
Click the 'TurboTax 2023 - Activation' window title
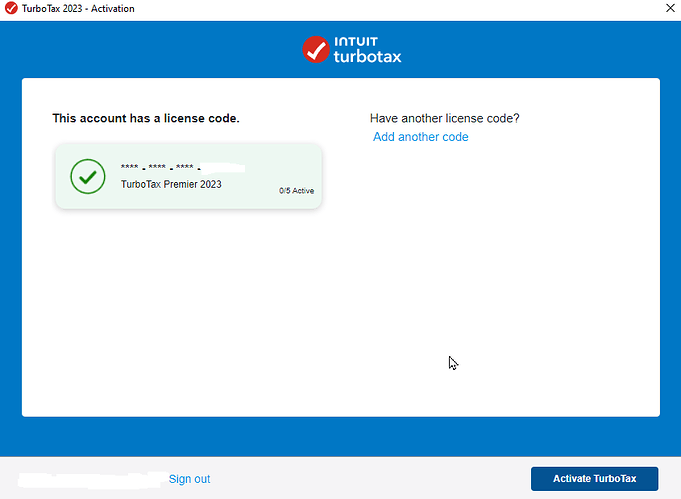click(x=78, y=8)
